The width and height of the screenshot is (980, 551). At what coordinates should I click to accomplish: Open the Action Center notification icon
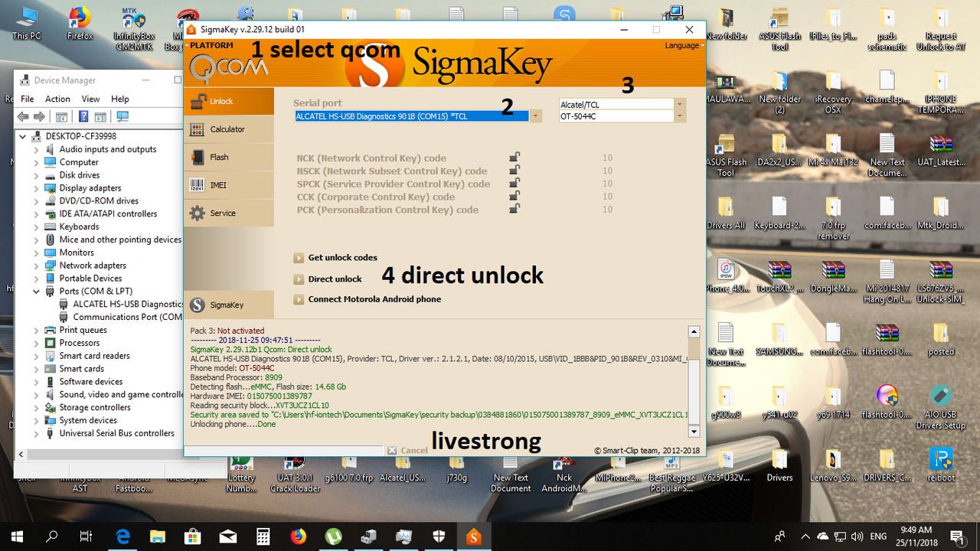(x=957, y=536)
